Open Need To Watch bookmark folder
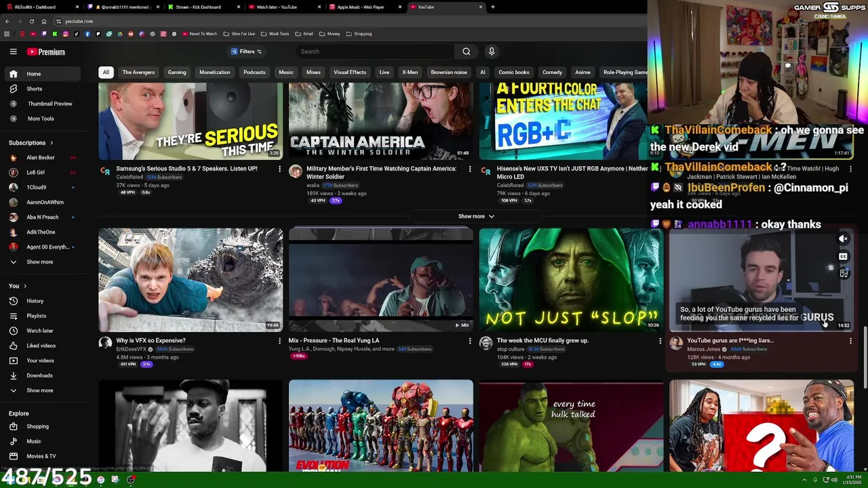This screenshot has height=488, width=868. pyautogui.click(x=199, y=34)
